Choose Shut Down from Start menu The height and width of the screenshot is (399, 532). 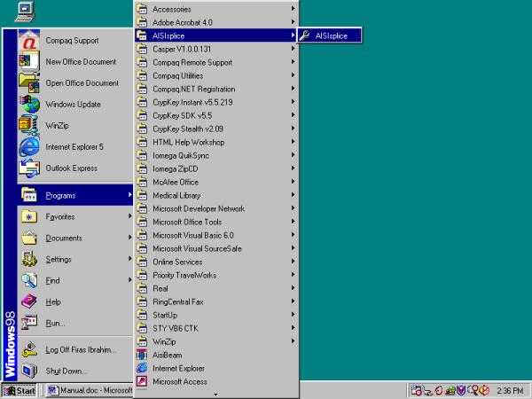pos(75,371)
